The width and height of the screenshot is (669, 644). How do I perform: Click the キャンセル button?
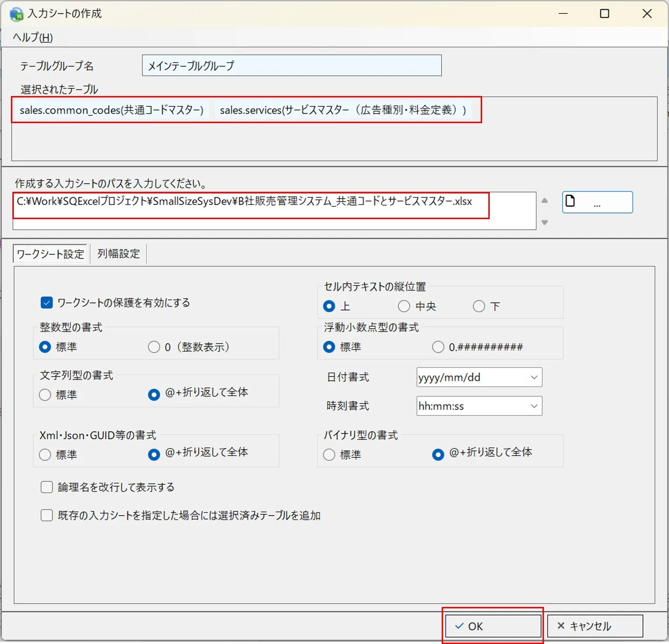tap(595, 626)
